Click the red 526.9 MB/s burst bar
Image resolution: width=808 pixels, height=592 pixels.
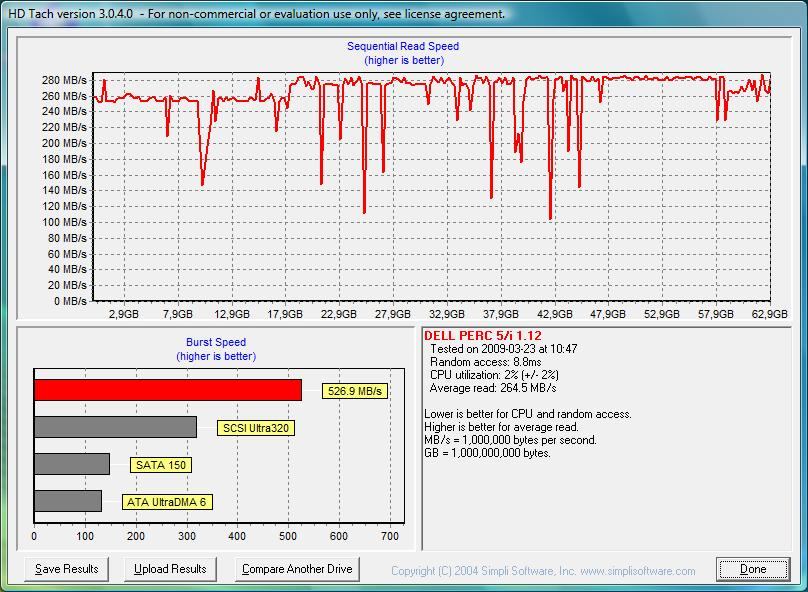(x=168, y=390)
